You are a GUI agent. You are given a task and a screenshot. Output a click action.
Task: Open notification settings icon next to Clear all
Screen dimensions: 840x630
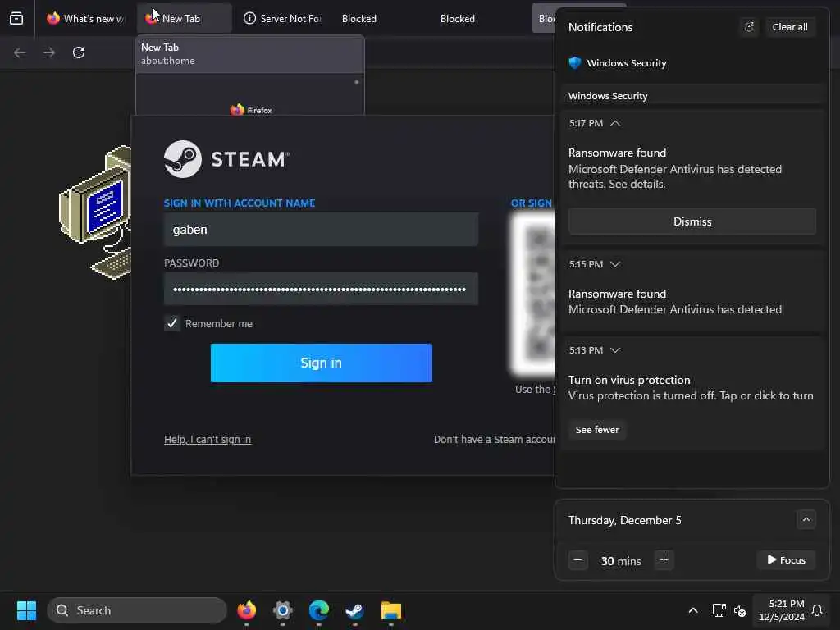click(x=749, y=27)
